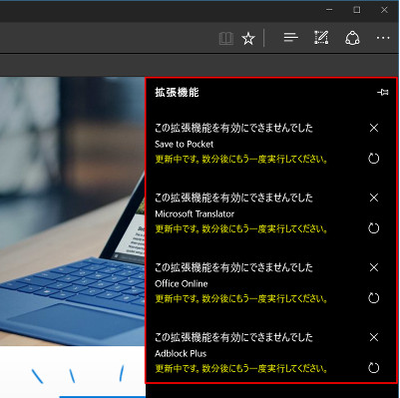400x398 pixels.
Task: Select the Adblock Plus extension name
Action: pyautogui.click(x=180, y=354)
